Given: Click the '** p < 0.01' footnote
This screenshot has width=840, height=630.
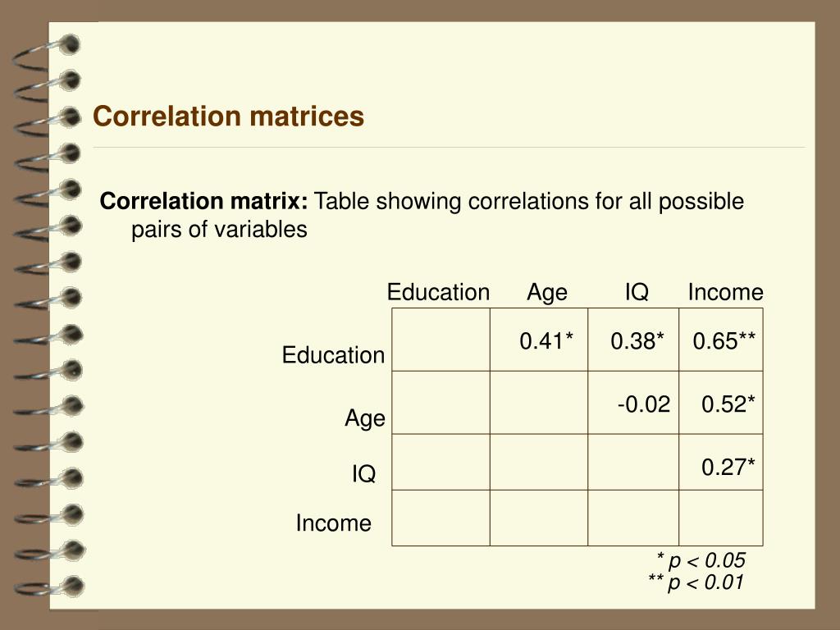Looking at the screenshot, I should (696, 582).
